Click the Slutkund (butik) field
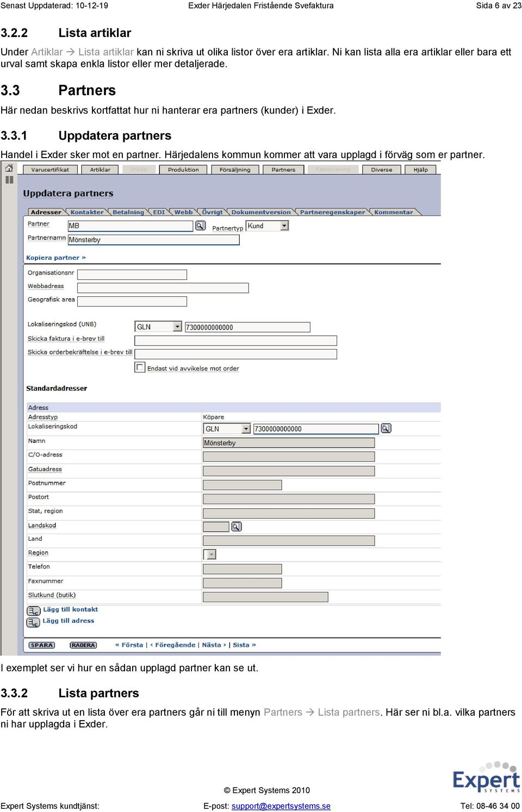Image resolution: width=522 pixels, height=812 pixels. [x=265, y=597]
